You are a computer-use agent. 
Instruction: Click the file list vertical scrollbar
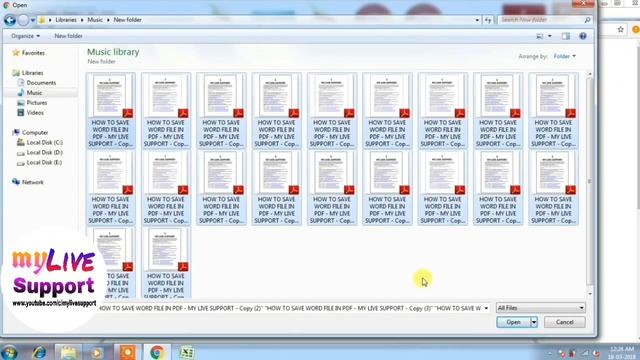click(x=590, y=182)
